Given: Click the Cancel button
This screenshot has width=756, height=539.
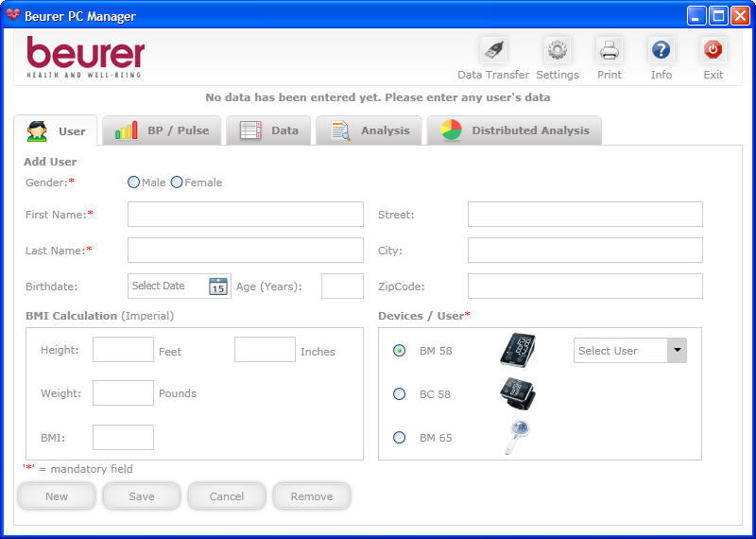Looking at the screenshot, I should tap(227, 496).
